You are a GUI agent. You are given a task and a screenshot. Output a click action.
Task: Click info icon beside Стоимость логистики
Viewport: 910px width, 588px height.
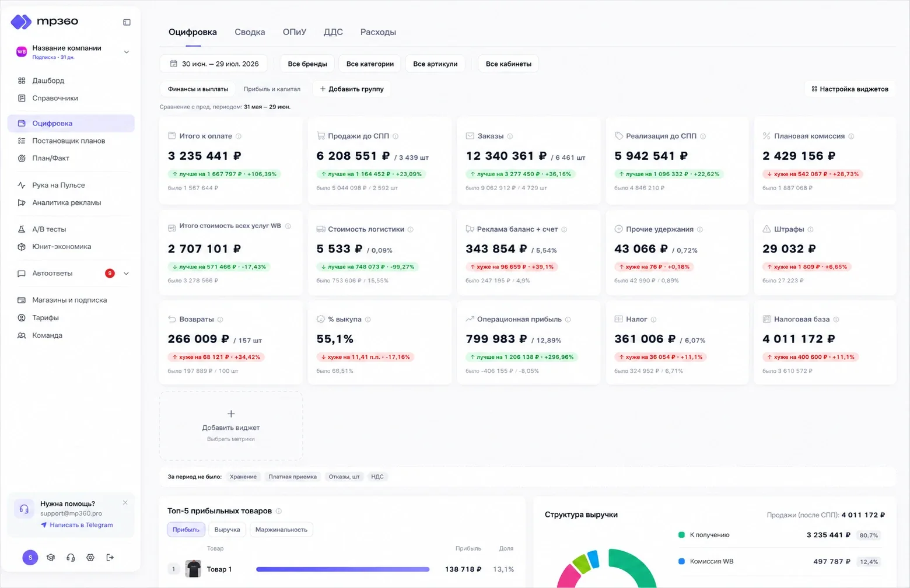(x=411, y=230)
